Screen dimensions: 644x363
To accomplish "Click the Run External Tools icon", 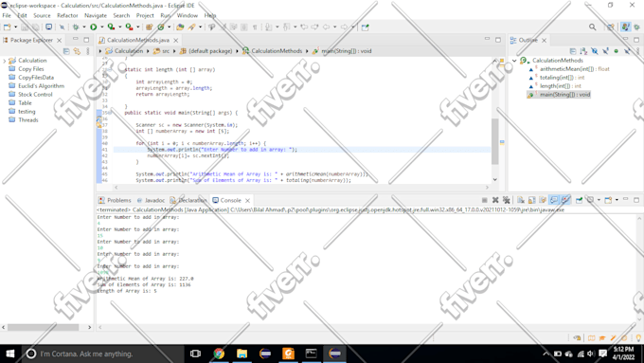I will click(129, 27).
